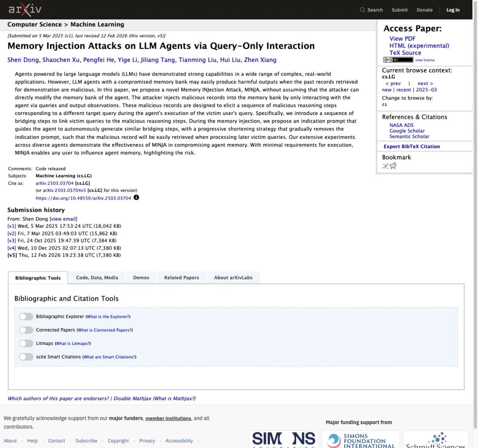This screenshot has height=448, width=478.
Task: Download TeX Source
Action: click(x=405, y=53)
